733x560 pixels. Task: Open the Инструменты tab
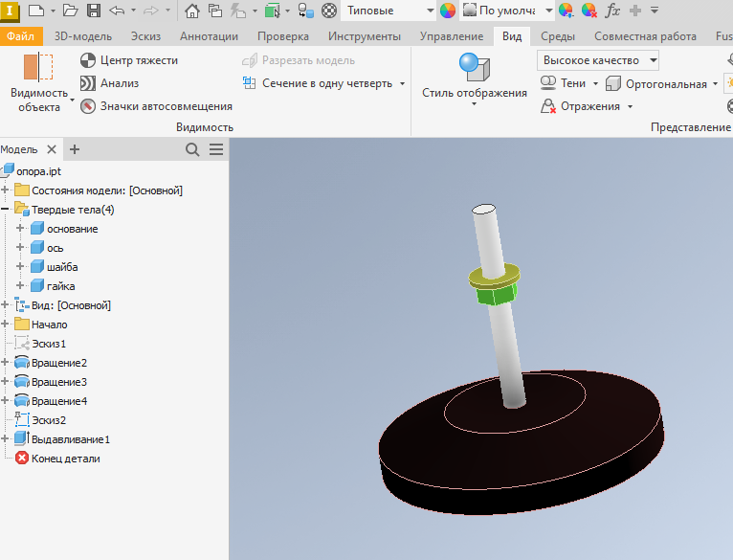(365, 36)
